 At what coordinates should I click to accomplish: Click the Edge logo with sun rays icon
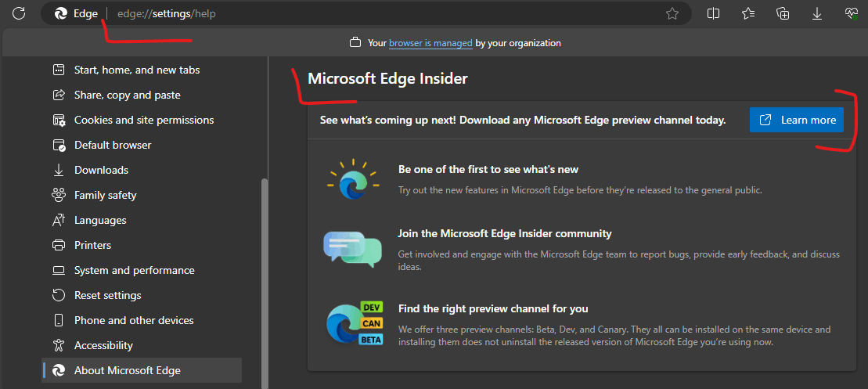[x=351, y=178]
